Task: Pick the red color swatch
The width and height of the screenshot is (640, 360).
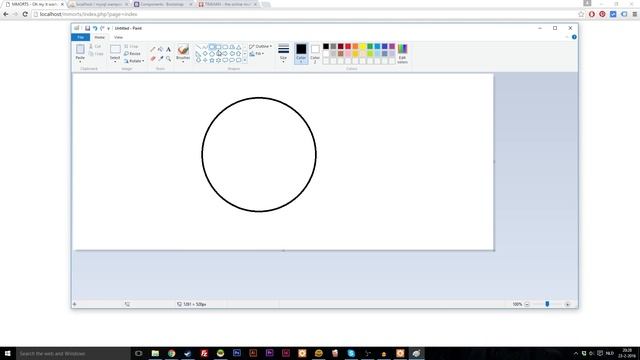Action: [348, 47]
